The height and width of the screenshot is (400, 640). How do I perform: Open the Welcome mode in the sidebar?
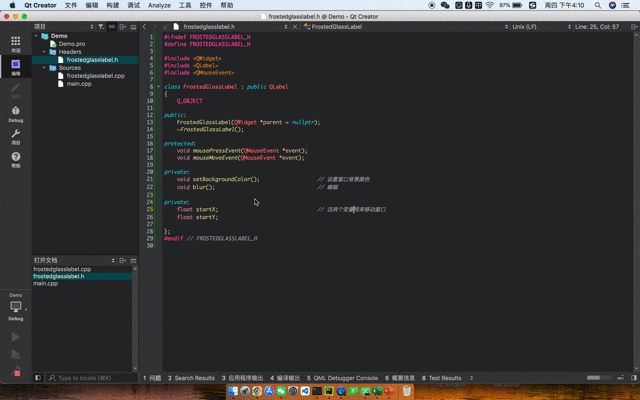pyautogui.click(x=15, y=44)
